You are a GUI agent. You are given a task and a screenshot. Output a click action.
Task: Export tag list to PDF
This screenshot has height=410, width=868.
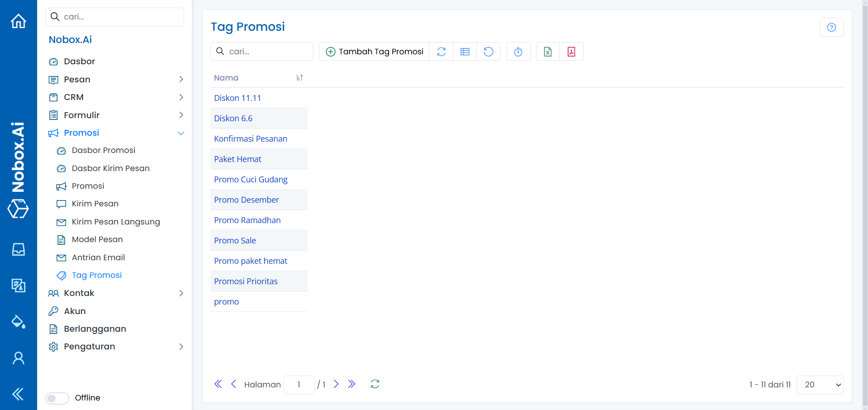pyautogui.click(x=571, y=52)
